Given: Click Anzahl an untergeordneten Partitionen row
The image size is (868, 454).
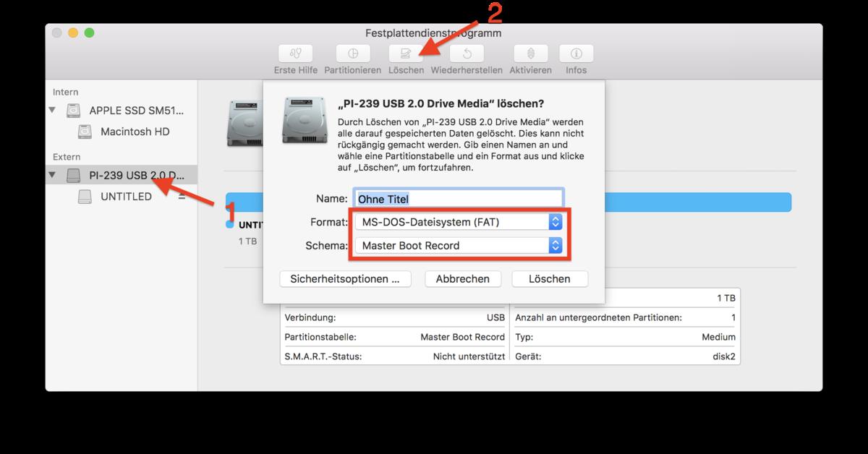Looking at the screenshot, I should coord(626,317).
